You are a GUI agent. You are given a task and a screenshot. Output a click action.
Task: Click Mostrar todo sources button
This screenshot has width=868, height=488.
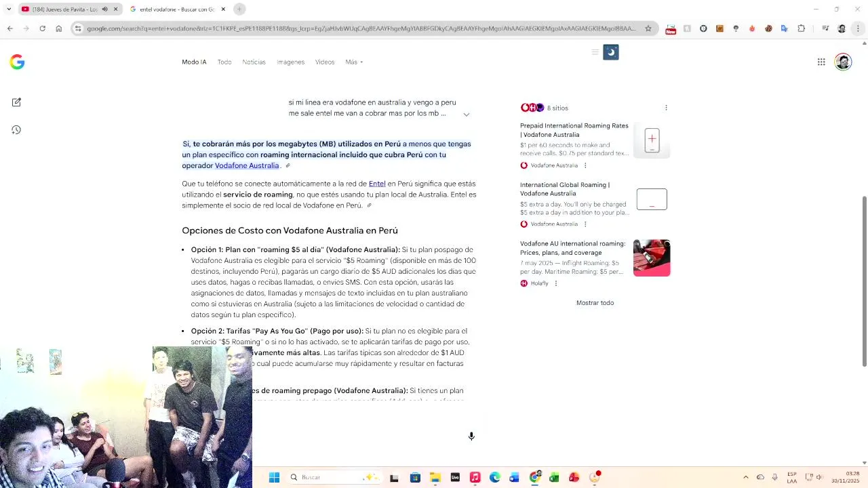[x=595, y=303]
